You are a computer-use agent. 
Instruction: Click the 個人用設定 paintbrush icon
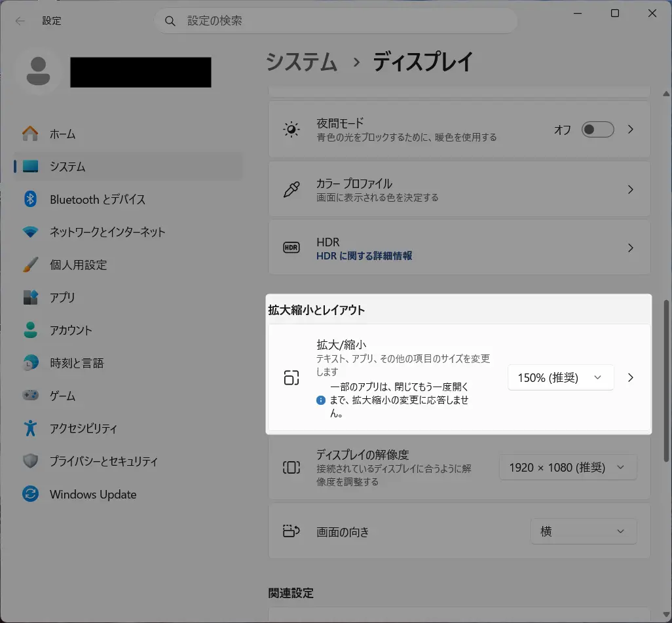coord(31,265)
